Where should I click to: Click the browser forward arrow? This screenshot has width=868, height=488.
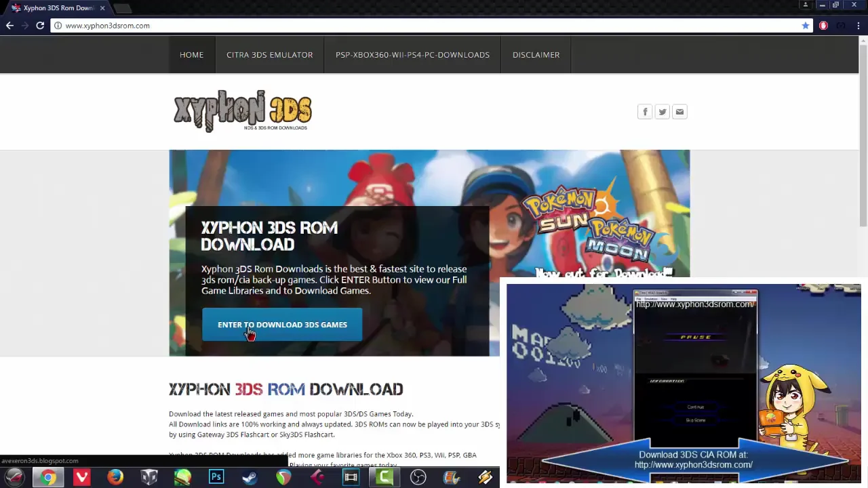[x=25, y=25]
